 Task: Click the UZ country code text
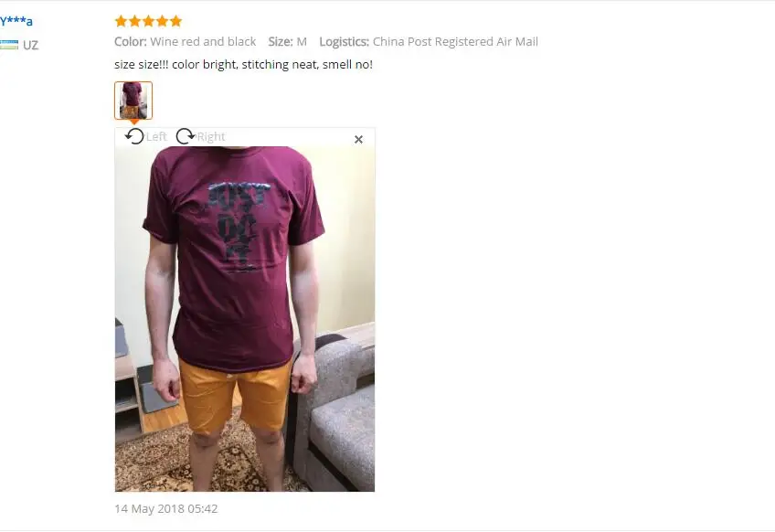(31, 46)
